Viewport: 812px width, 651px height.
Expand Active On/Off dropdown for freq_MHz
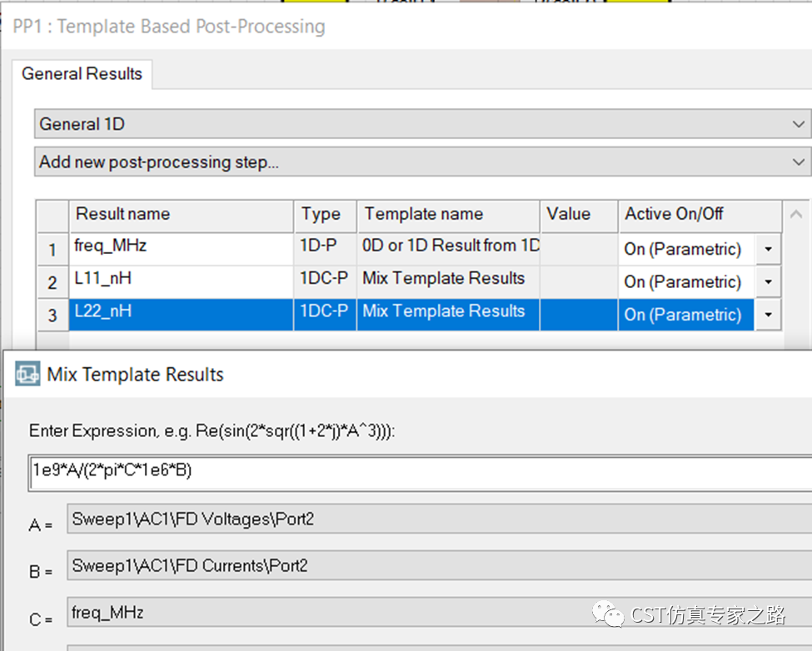tap(768, 249)
